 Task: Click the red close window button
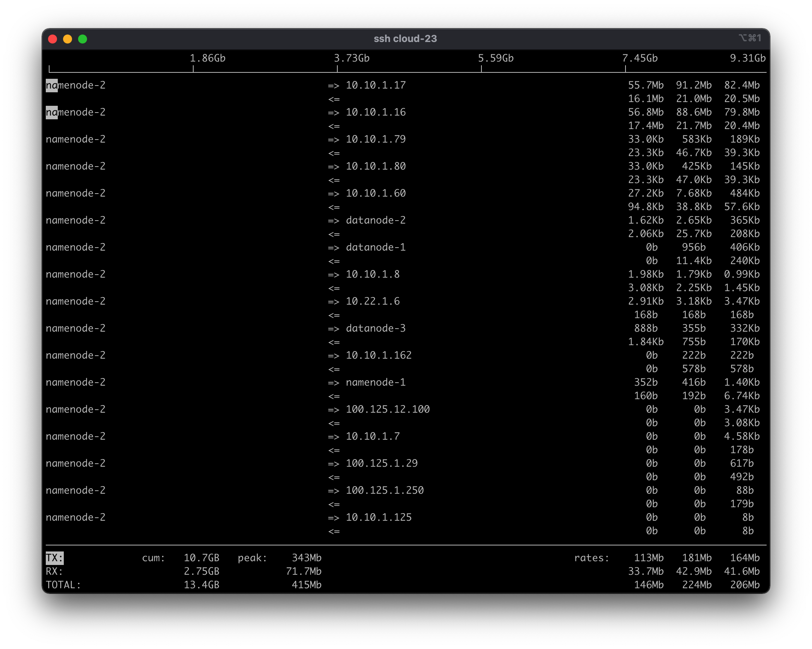coord(53,39)
